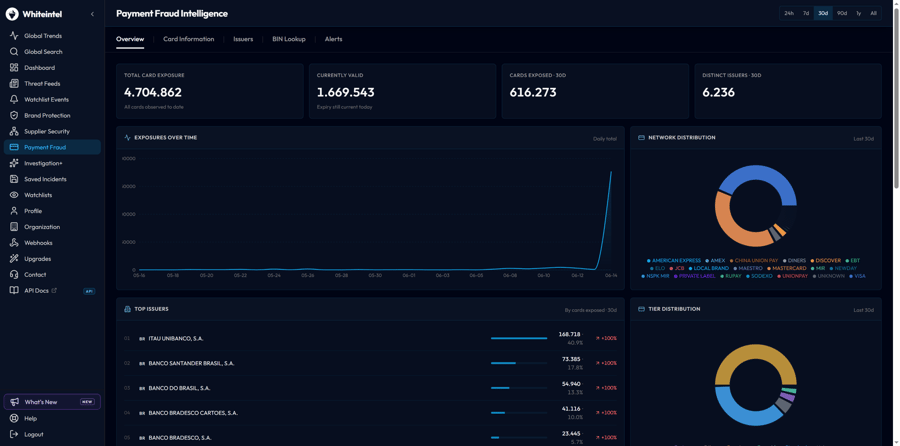Switch time range to 90d

(841, 13)
